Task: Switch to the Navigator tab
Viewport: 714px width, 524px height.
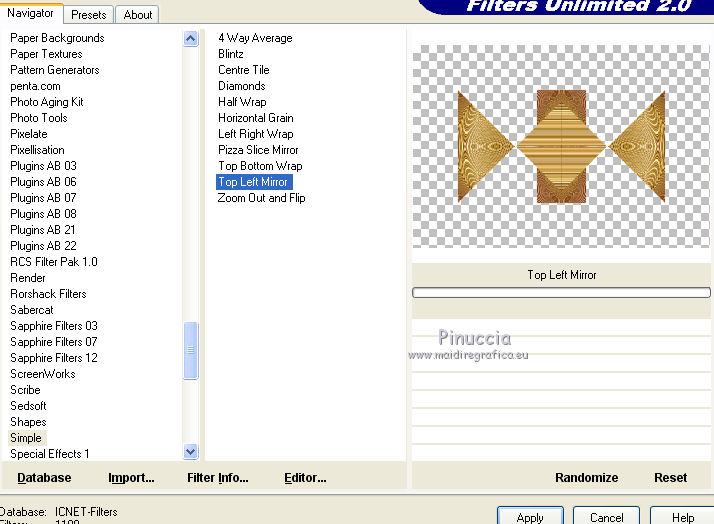Action: tap(31, 13)
